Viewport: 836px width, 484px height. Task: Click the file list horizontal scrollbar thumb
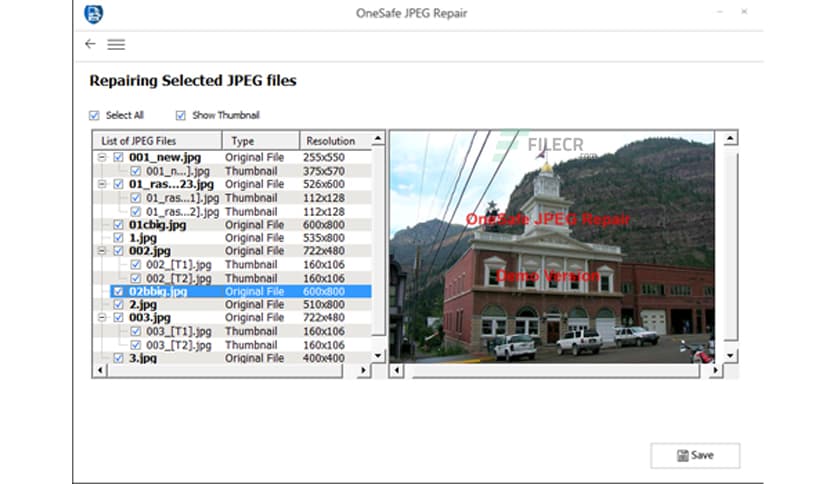click(x=225, y=370)
